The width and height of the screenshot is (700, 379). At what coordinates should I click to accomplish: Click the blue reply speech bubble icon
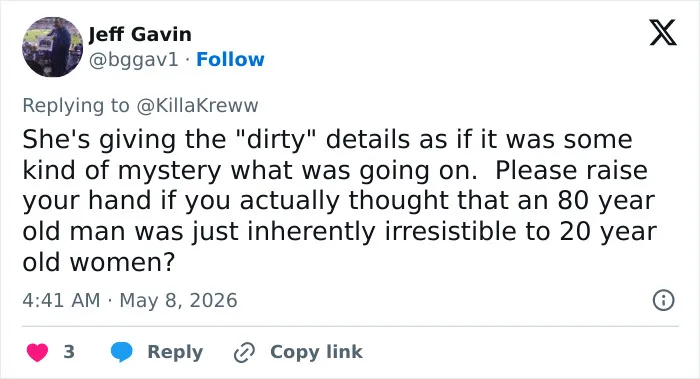121,352
